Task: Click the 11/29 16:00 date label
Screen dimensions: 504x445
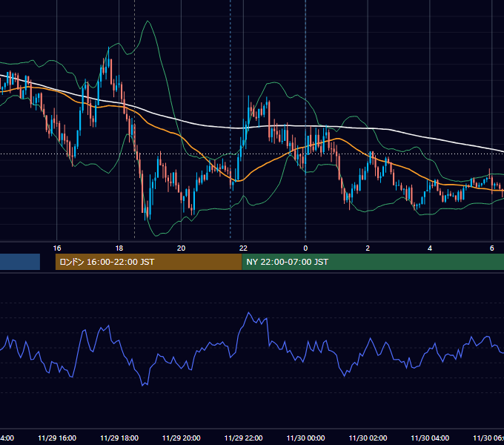Action: pos(57,438)
